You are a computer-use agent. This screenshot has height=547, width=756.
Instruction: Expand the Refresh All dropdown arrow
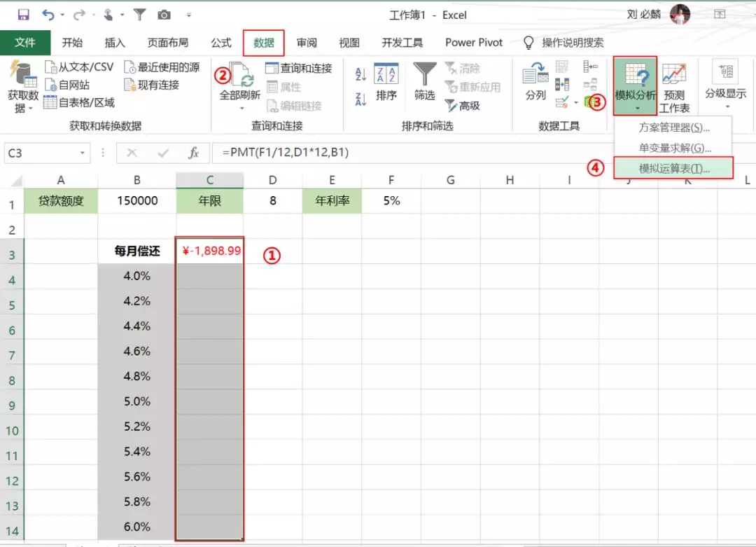coord(241,109)
